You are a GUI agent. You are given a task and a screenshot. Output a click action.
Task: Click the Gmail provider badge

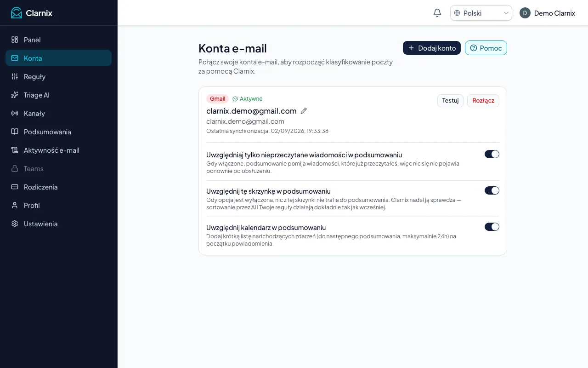pos(218,99)
